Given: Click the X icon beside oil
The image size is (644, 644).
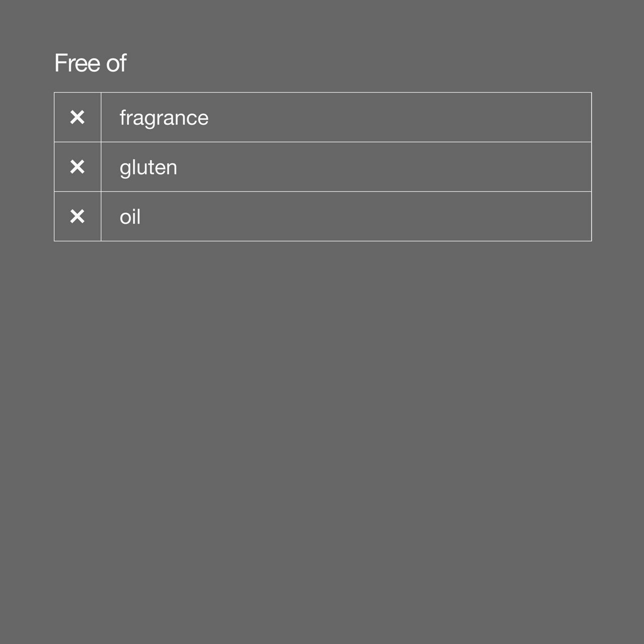Looking at the screenshot, I should click(77, 216).
